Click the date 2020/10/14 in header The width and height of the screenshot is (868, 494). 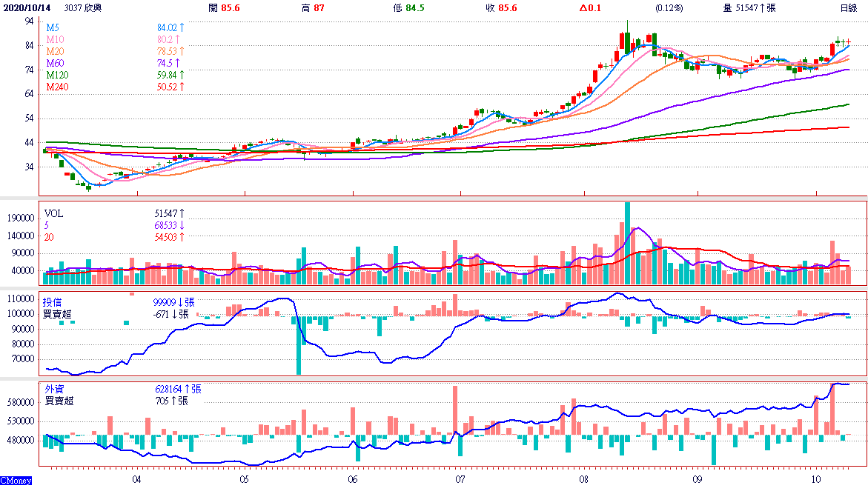tap(27, 7)
